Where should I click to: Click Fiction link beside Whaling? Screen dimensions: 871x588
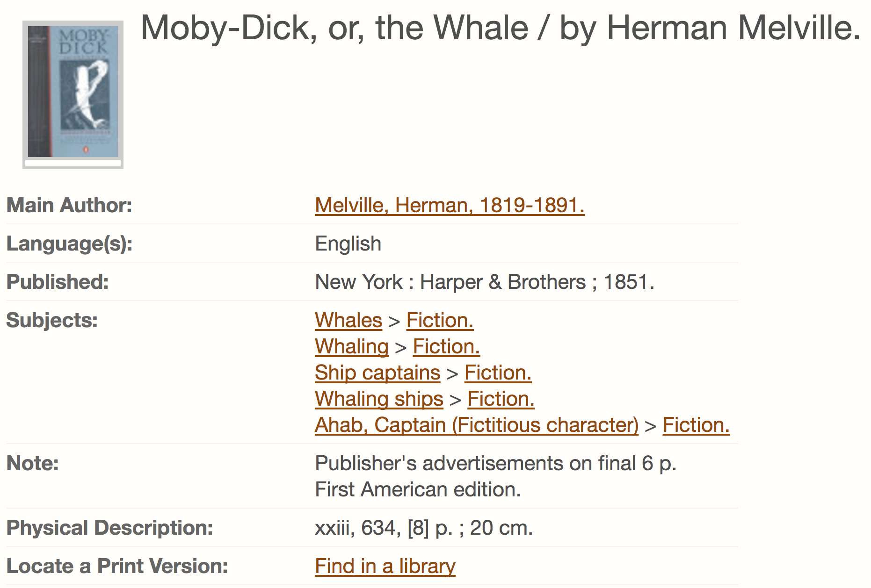(446, 347)
